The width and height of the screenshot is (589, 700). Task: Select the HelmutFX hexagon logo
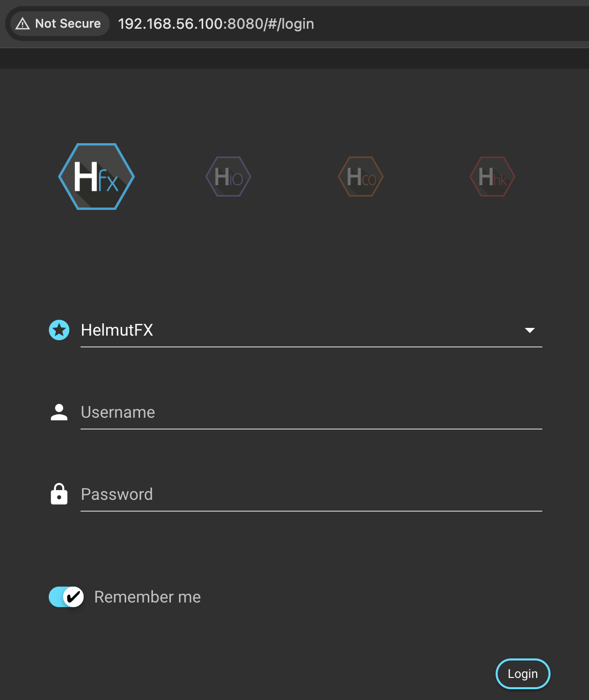pyautogui.click(x=96, y=177)
